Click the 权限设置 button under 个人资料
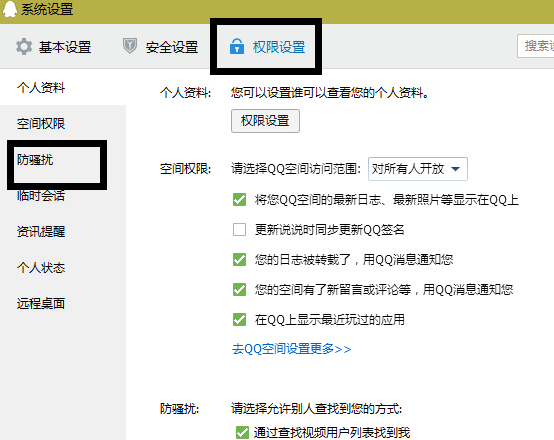The height and width of the screenshot is (440, 554). point(265,121)
